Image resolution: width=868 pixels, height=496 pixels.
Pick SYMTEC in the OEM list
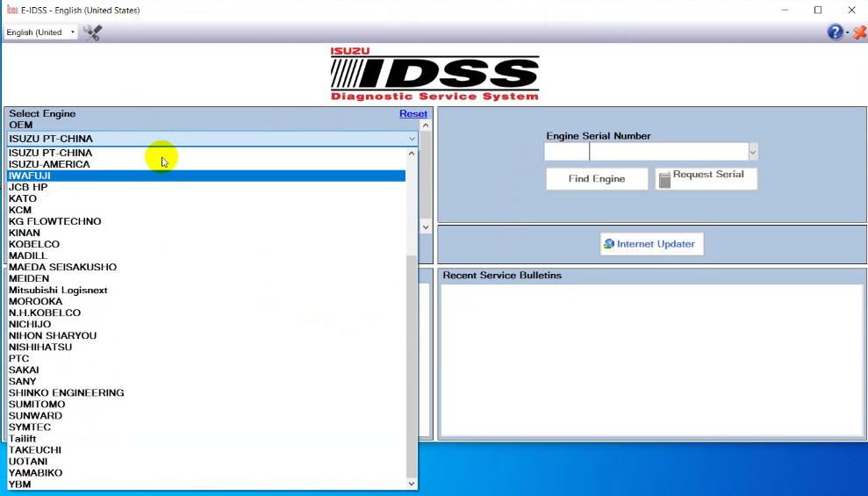pos(206,428)
